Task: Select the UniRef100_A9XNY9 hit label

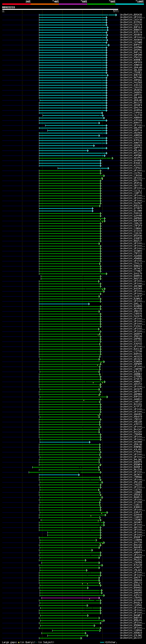Action: tap(131, 35)
